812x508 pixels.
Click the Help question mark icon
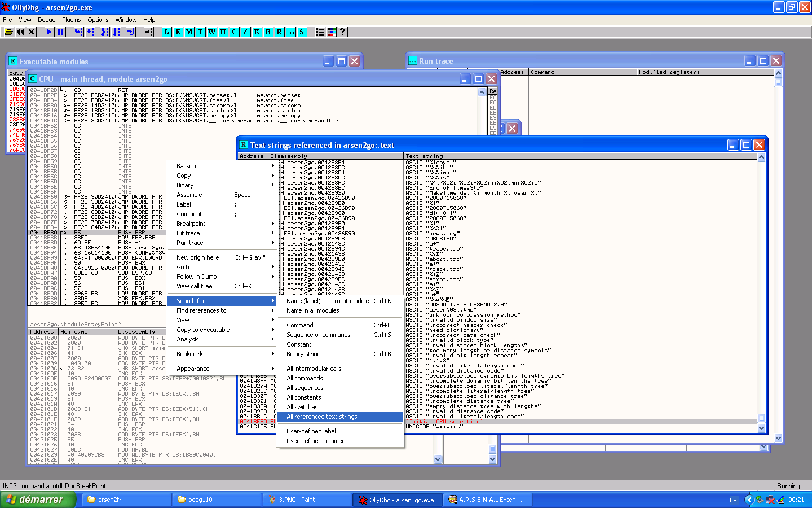(342, 32)
